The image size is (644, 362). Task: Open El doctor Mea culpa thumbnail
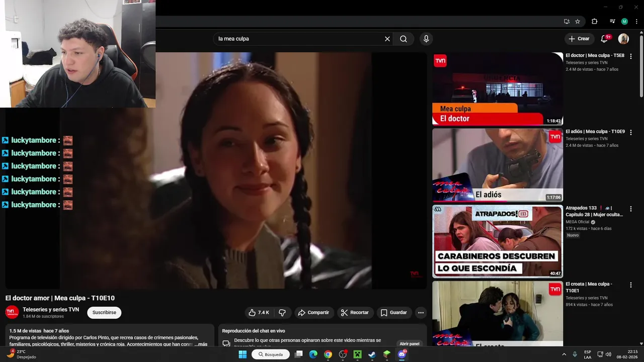[498, 88]
